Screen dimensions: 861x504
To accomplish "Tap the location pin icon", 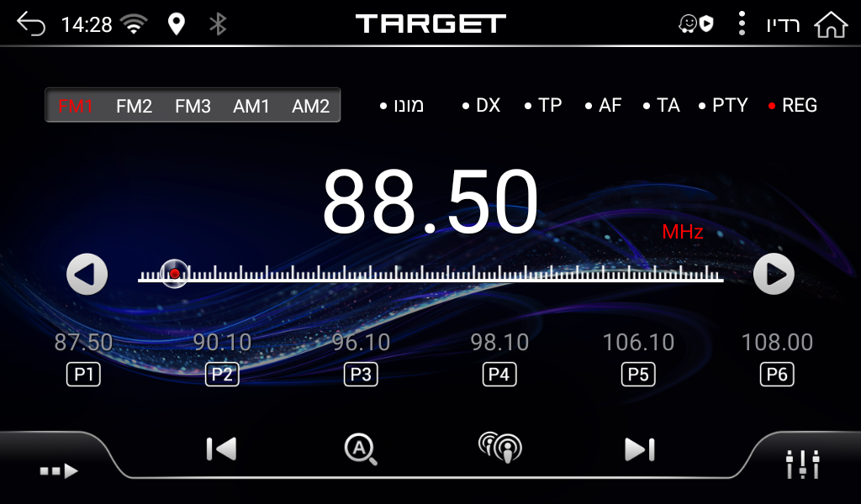I will pyautogui.click(x=177, y=24).
